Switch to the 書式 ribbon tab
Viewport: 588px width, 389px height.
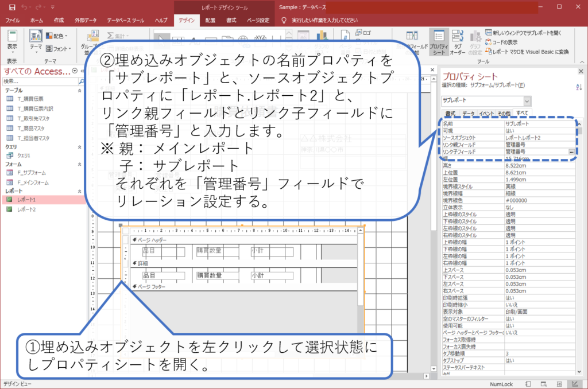pos(231,20)
